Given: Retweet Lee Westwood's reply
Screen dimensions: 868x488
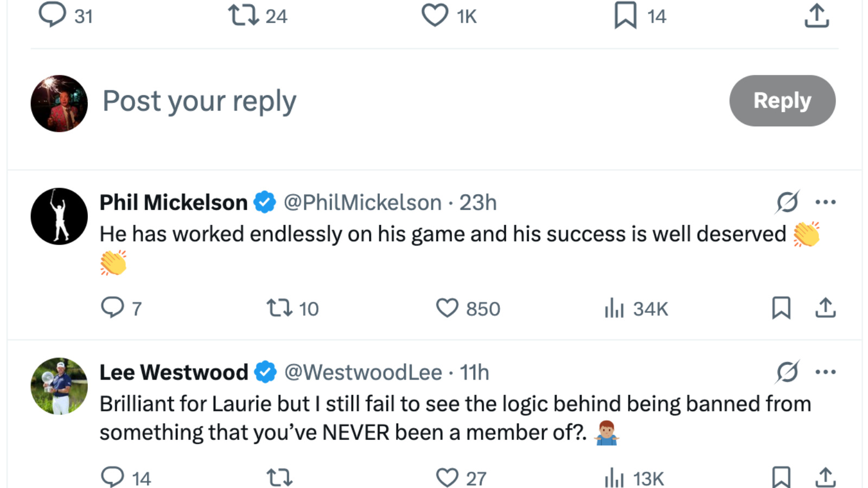Looking at the screenshot, I should 279,477.
